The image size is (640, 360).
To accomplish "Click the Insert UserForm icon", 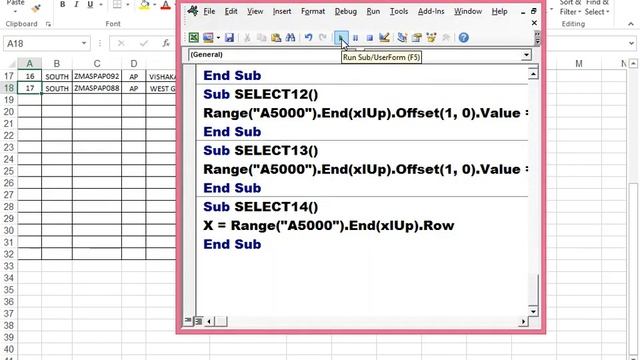I will pyautogui.click(x=208, y=38).
